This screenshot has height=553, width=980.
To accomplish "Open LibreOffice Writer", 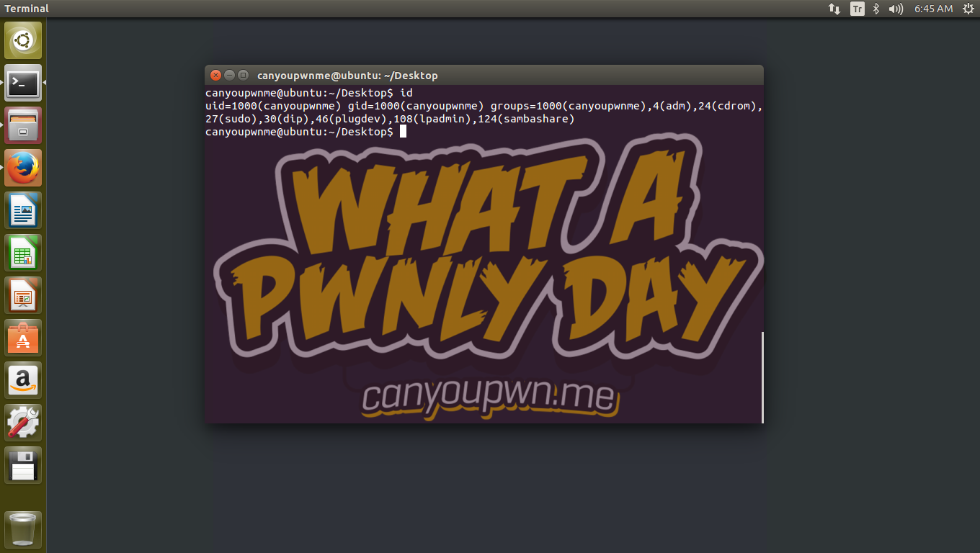I will 23,210.
